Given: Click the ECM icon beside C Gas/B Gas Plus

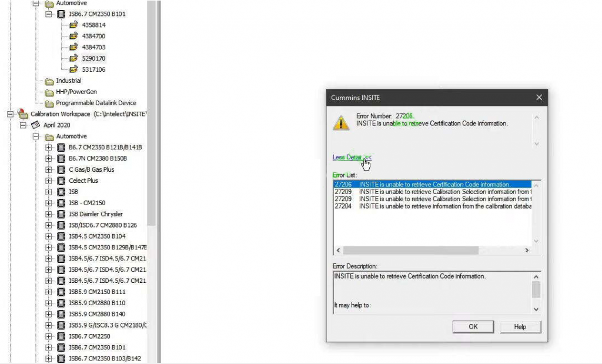Looking at the screenshot, I should pyautogui.click(x=61, y=169).
